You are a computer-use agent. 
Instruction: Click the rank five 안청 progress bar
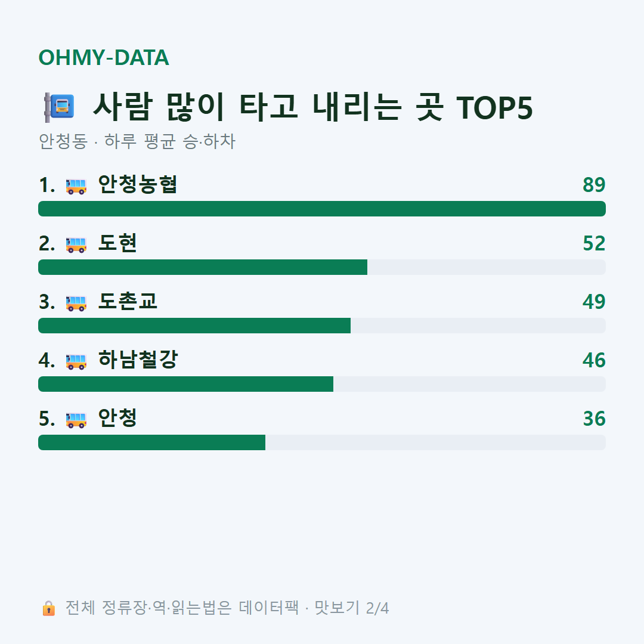coord(322,442)
